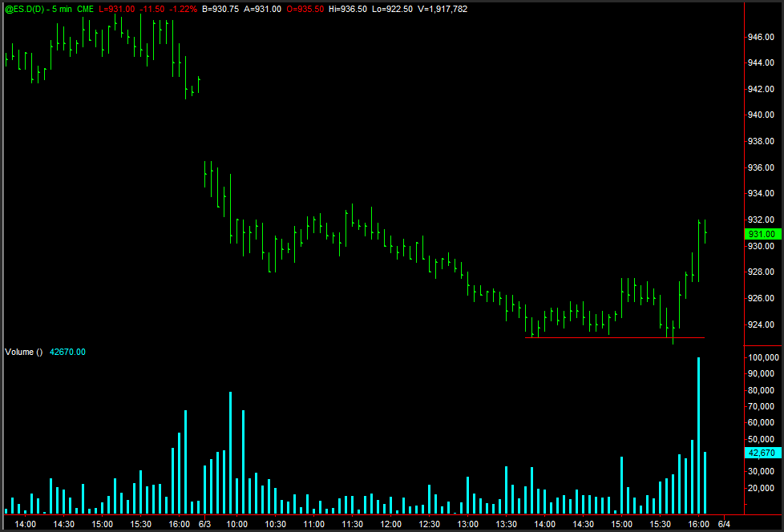Click the -1.22% percent change value

(183, 9)
